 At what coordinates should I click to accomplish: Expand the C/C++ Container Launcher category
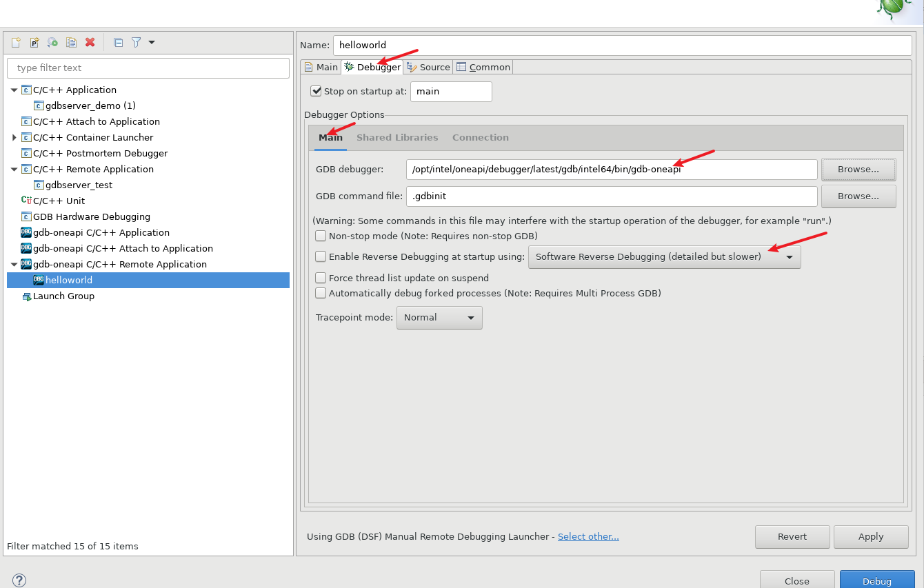tap(14, 137)
